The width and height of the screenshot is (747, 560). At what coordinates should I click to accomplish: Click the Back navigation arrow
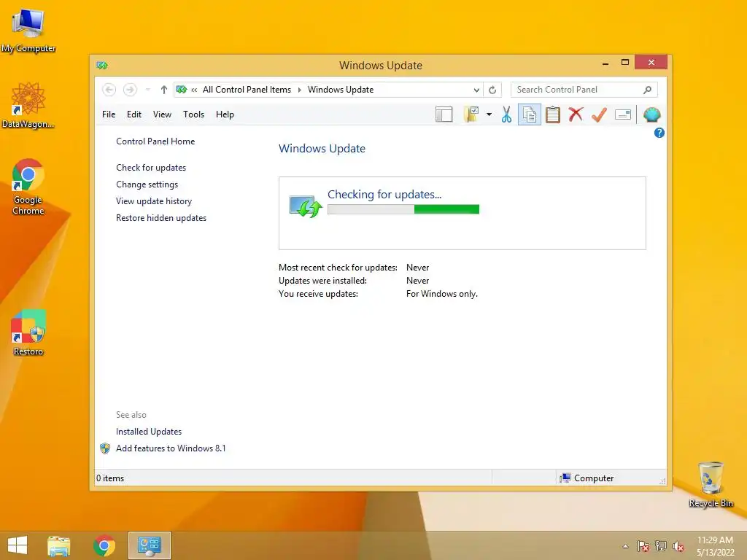click(109, 90)
